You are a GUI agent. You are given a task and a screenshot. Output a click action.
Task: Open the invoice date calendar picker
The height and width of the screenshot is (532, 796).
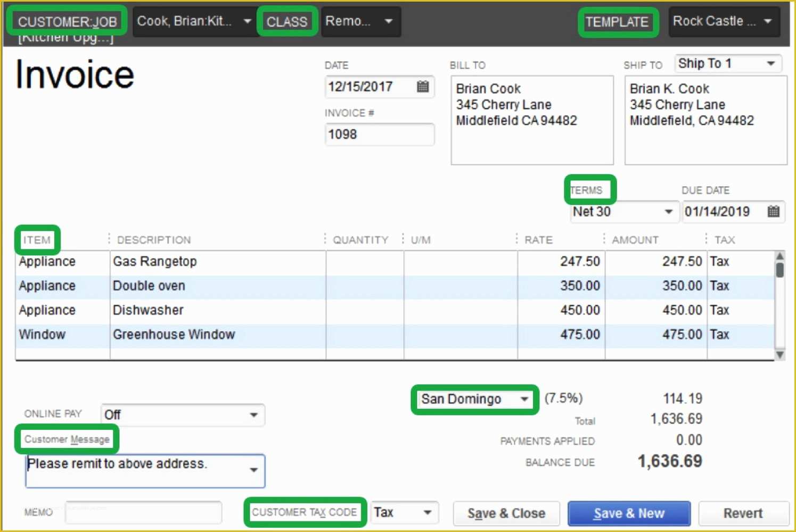click(x=423, y=87)
